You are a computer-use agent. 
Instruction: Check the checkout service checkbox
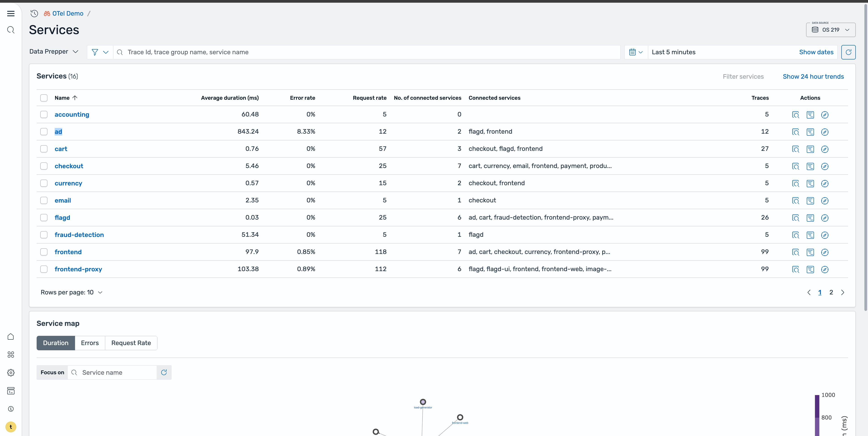44,166
